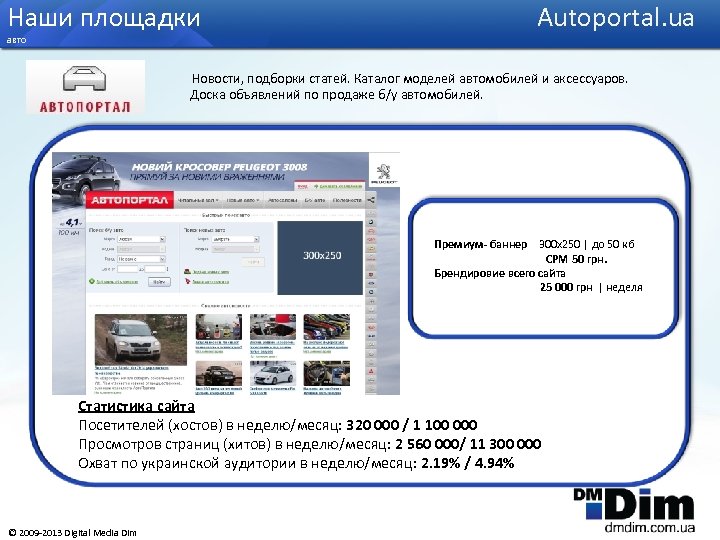
Task: Click the minimum price input field
Action: [x=128, y=269]
